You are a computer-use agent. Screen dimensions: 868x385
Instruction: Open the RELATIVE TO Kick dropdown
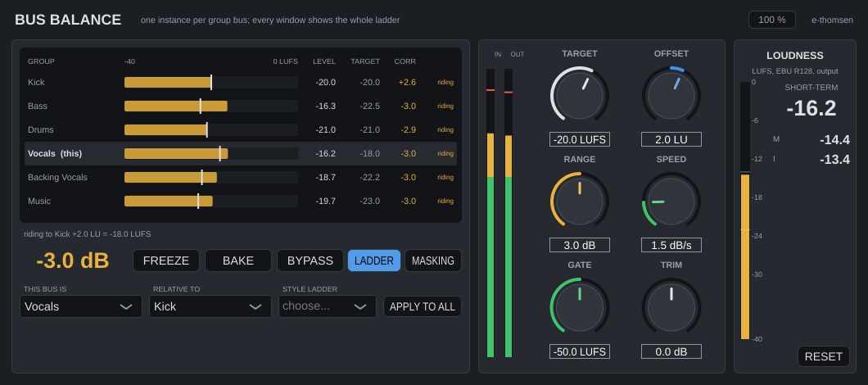tap(210, 306)
